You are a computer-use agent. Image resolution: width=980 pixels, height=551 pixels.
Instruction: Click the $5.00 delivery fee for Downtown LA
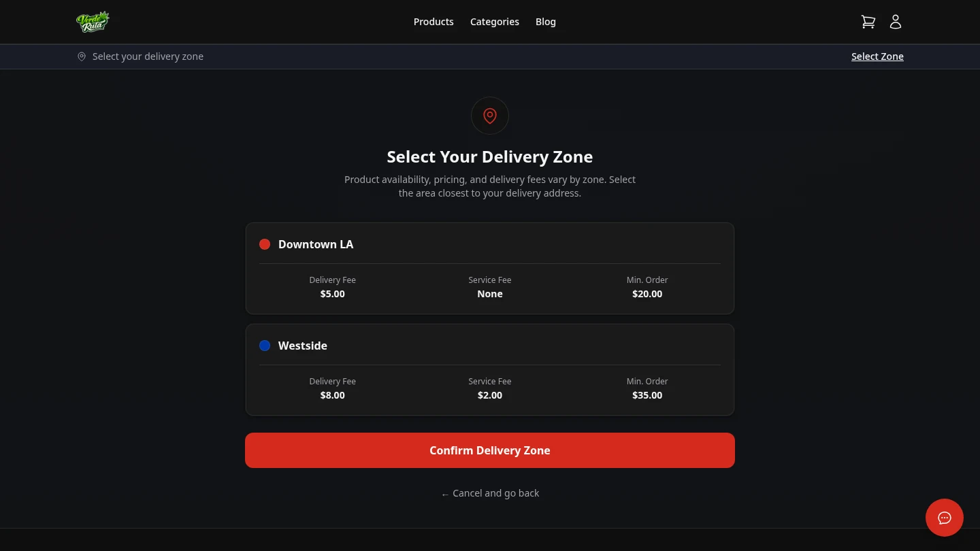[x=332, y=293]
